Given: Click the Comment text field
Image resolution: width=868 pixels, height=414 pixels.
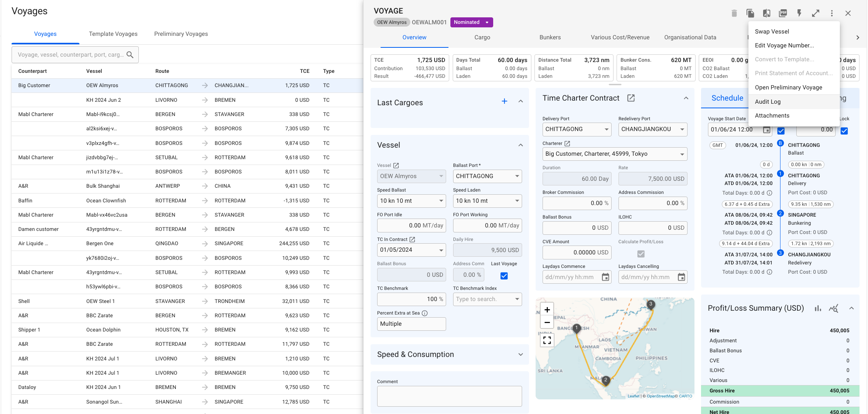Looking at the screenshot, I should [x=449, y=396].
